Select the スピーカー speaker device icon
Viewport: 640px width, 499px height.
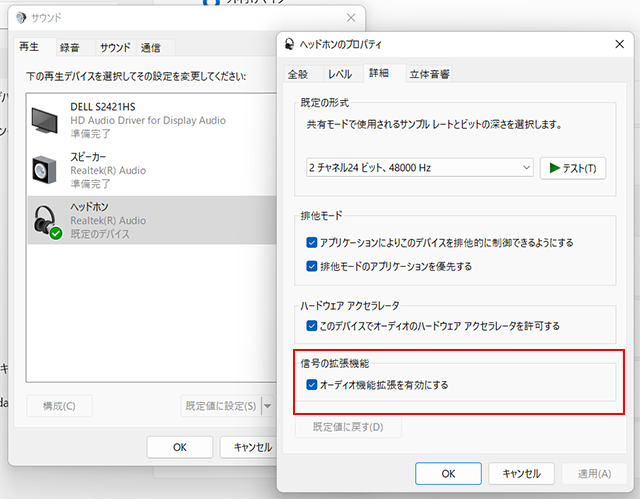pos(47,170)
